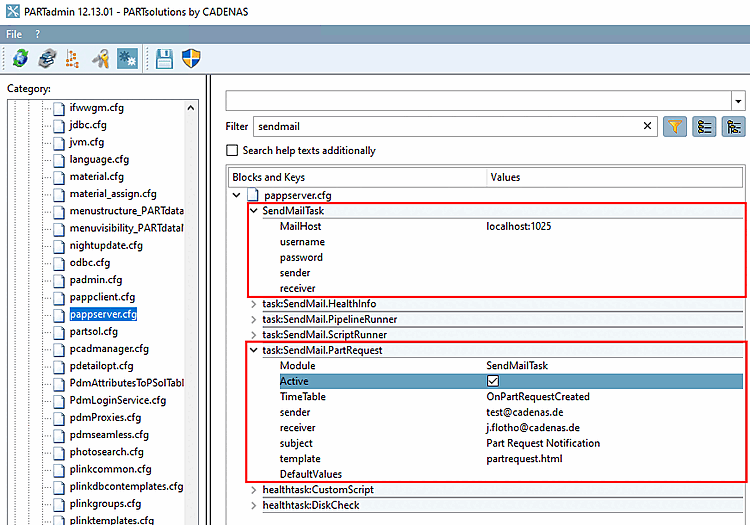Screen dimensions: 750x525
Task: Select pcadmanager.cfg in the category tree
Action: (109, 349)
